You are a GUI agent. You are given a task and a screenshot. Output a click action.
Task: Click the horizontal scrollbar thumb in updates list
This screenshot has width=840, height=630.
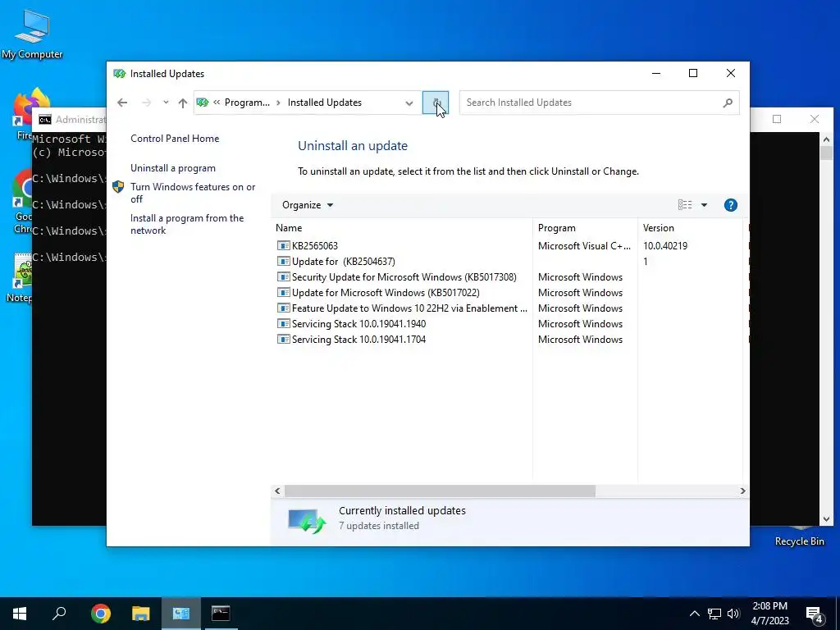click(x=440, y=491)
